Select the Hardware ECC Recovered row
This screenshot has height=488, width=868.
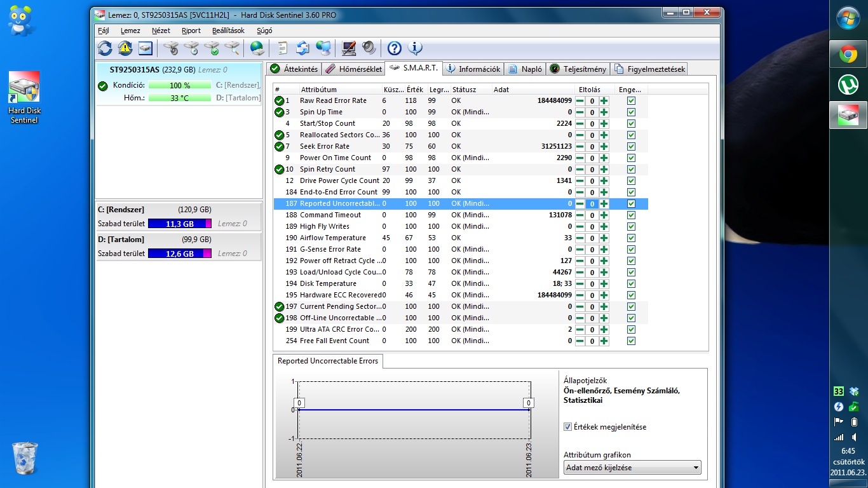461,295
